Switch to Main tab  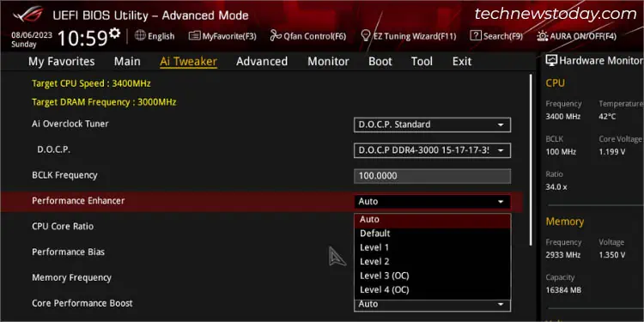click(127, 62)
